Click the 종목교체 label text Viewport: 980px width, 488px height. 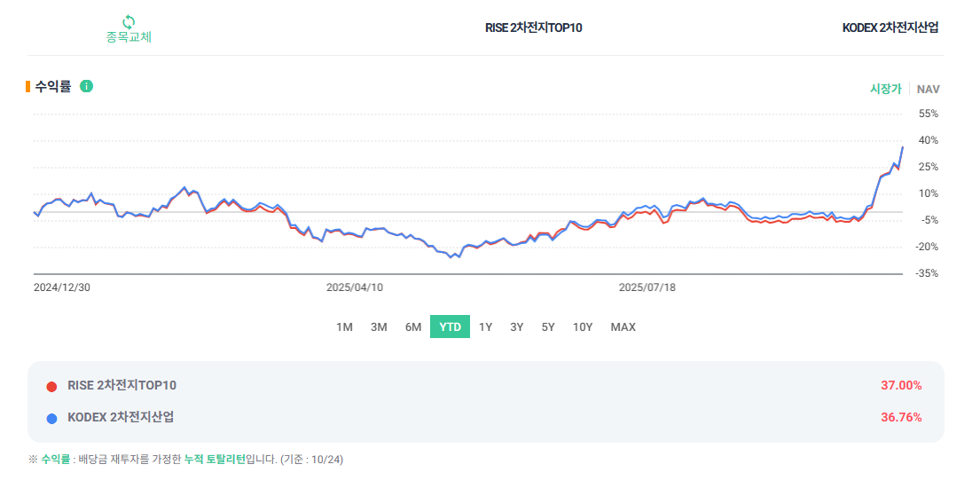click(x=129, y=37)
